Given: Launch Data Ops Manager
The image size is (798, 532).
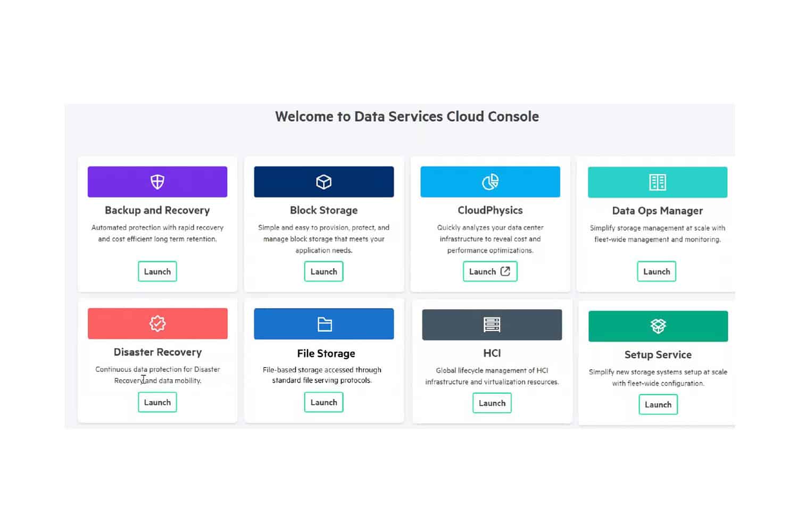Looking at the screenshot, I should pos(656,271).
